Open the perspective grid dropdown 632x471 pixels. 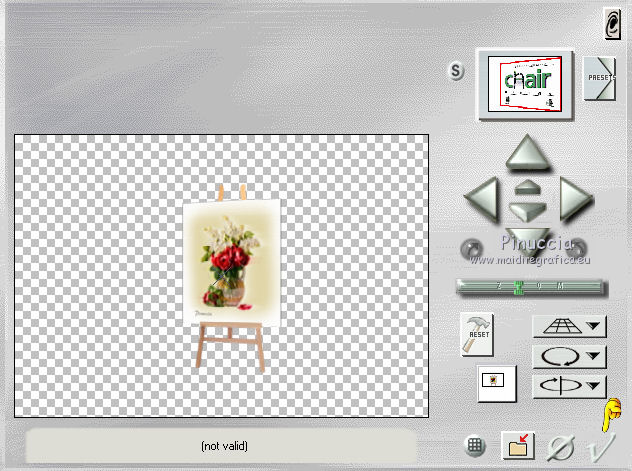tap(569, 326)
